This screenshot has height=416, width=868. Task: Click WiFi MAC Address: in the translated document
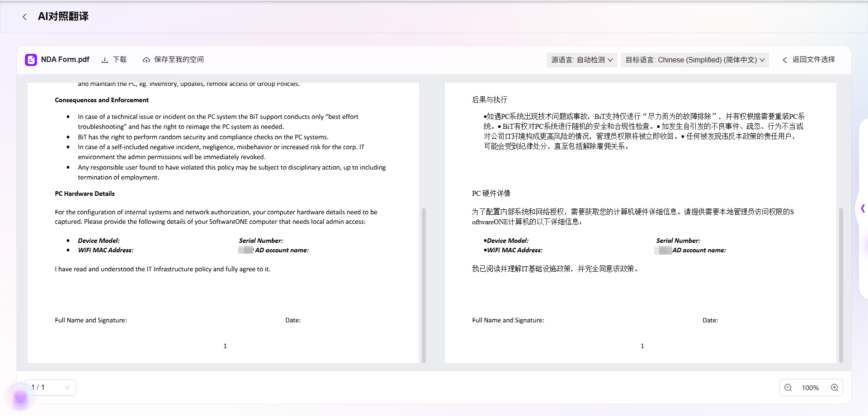pos(515,250)
